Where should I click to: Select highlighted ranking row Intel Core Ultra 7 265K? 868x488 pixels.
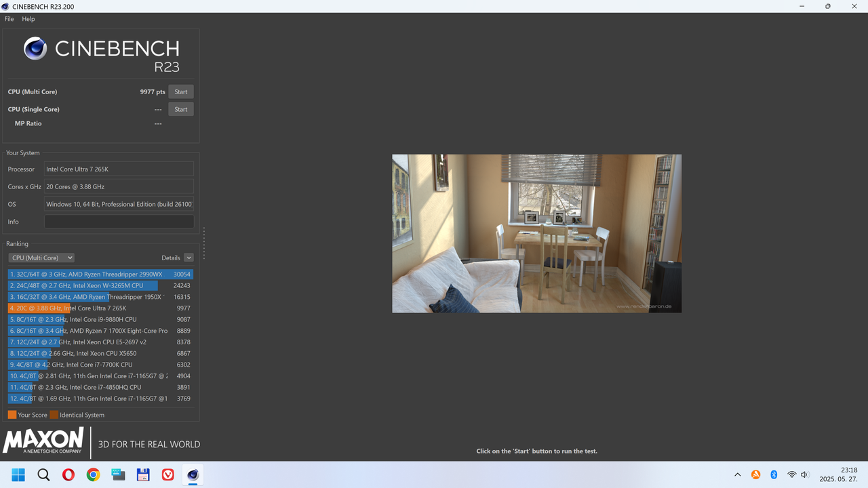(100, 308)
